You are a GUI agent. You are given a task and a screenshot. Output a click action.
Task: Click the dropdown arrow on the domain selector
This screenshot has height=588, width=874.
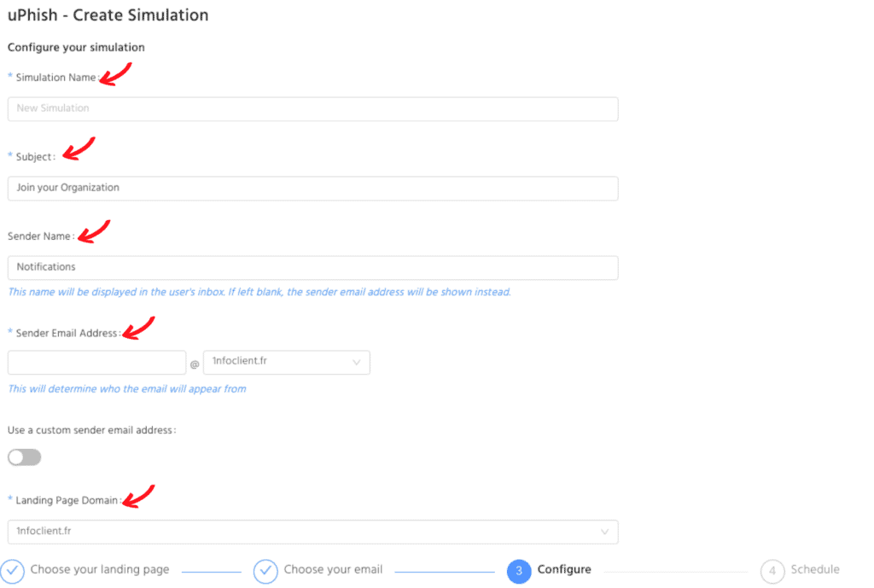[358, 362]
